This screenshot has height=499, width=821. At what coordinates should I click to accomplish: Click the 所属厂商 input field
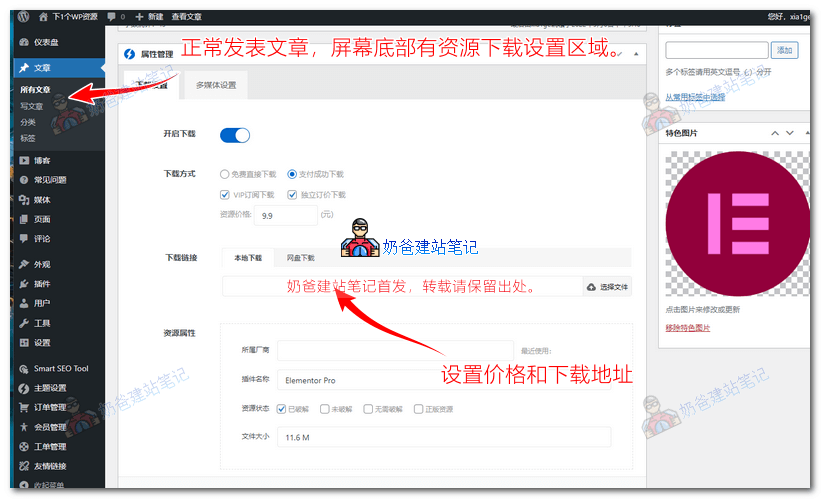point(395,350)
